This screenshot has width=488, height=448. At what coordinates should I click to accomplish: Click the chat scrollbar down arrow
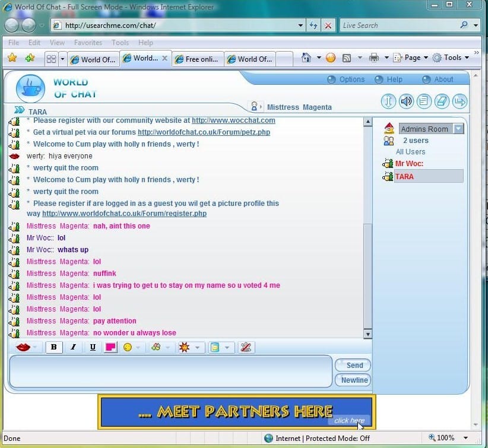click(x=367, y=334)
